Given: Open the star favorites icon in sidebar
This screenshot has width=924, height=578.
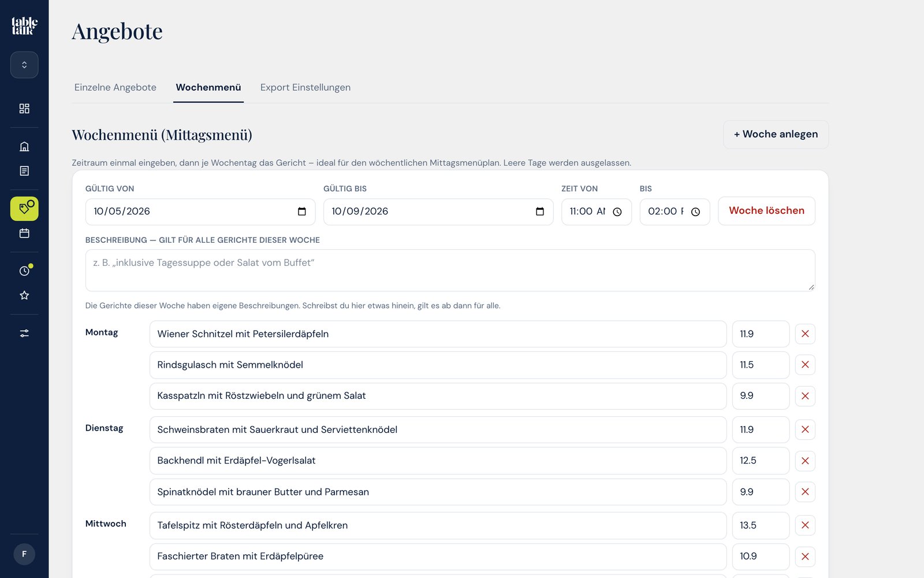Looking at the screenshot, I should pos(24,295).
